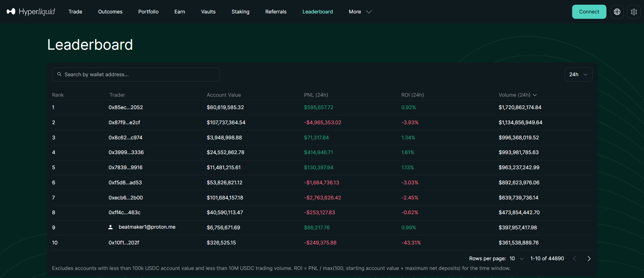Open the 24h time window dropdown
Viewport: 644px width, 278px height.
tap(579, 75)
